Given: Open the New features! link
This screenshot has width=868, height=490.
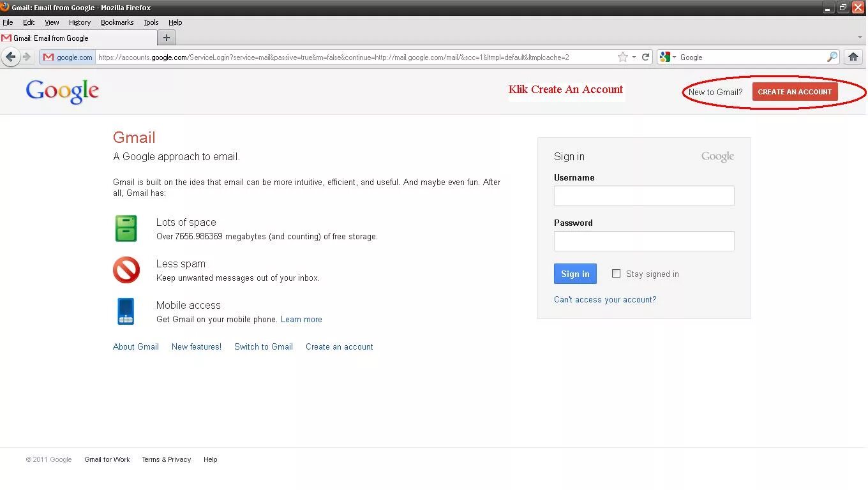Looking at the screenshot, I should (x=197, y=346).
